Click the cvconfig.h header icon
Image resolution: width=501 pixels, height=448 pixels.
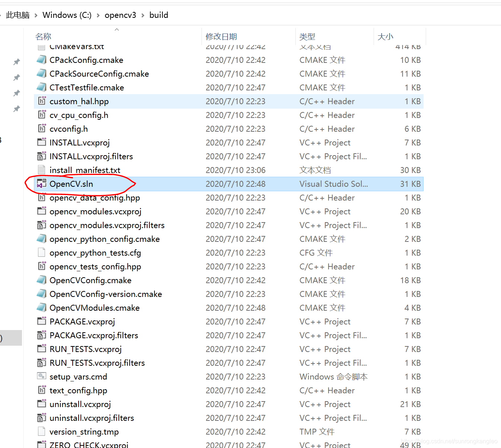(x=42, y=129)
